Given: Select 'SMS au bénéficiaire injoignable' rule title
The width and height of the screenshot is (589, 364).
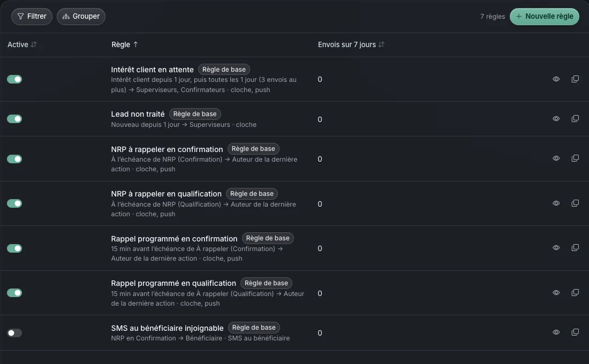Looking at the screenshot, I should tap(167, 328).
